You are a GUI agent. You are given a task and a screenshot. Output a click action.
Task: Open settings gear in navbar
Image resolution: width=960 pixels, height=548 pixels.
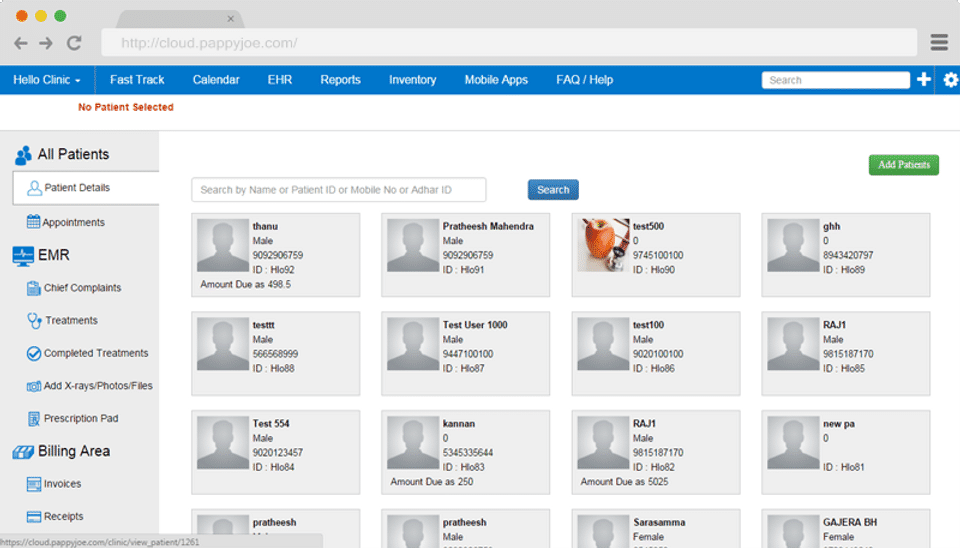pos(950,80)
